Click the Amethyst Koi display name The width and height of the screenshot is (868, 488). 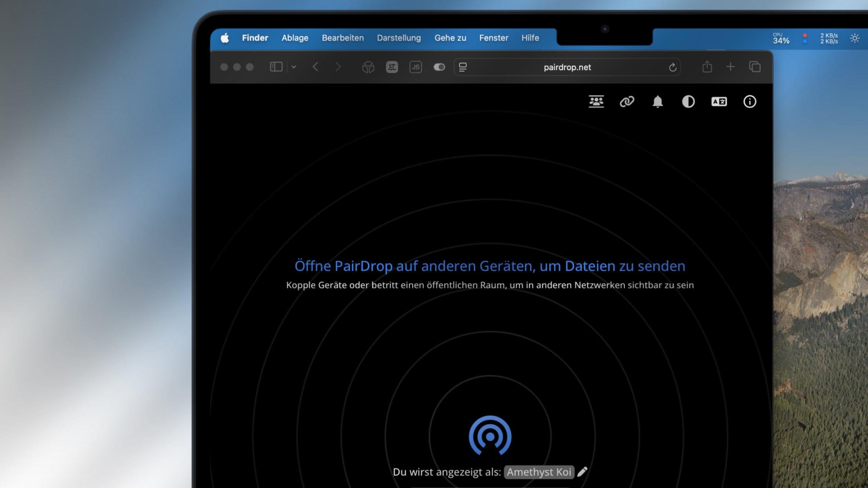point(539,472)
